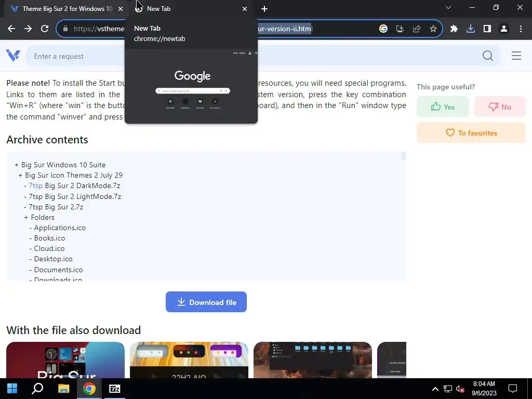Run search with the magnifier icon

click(487, 56)
